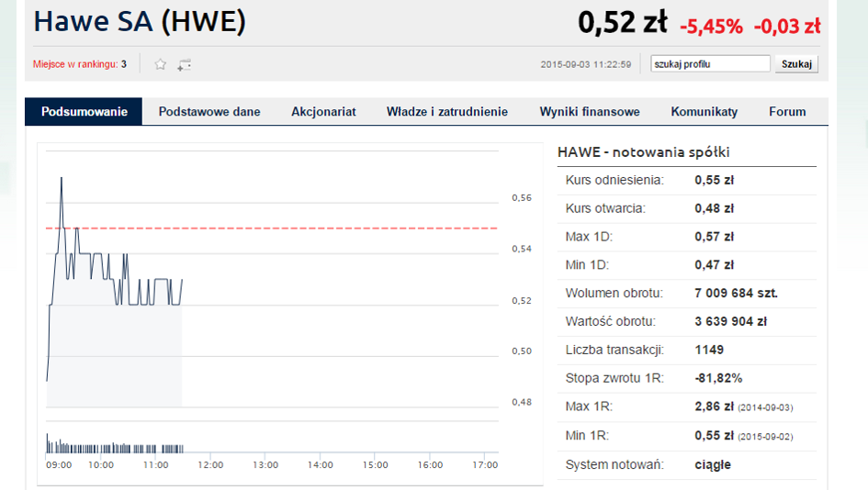Click the Kurs odniesienia label
Viewport: 868px width, 490px height.
click(x=614, y=180)
